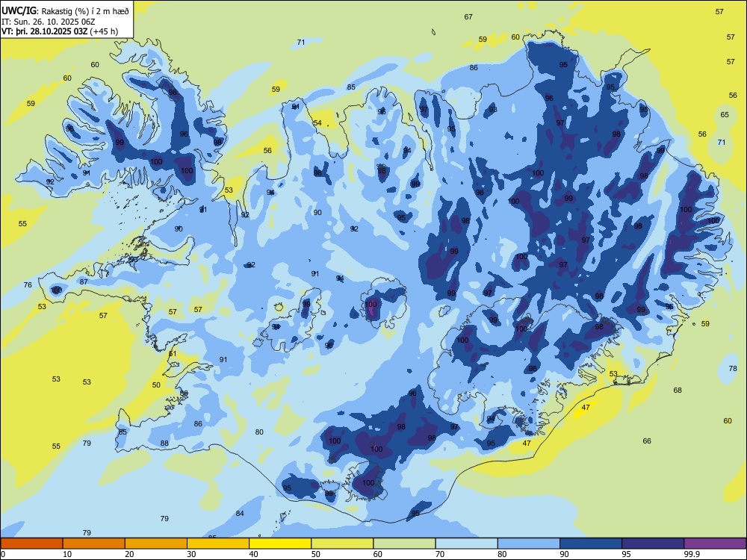
Task: Click the legend scale label '70'
Action: [440, 554]
